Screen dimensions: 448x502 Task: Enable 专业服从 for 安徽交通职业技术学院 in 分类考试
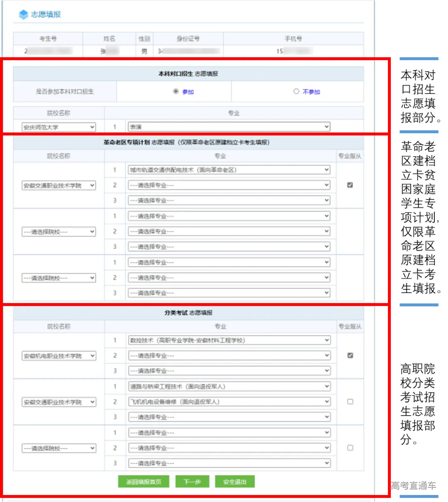(350, 402)
